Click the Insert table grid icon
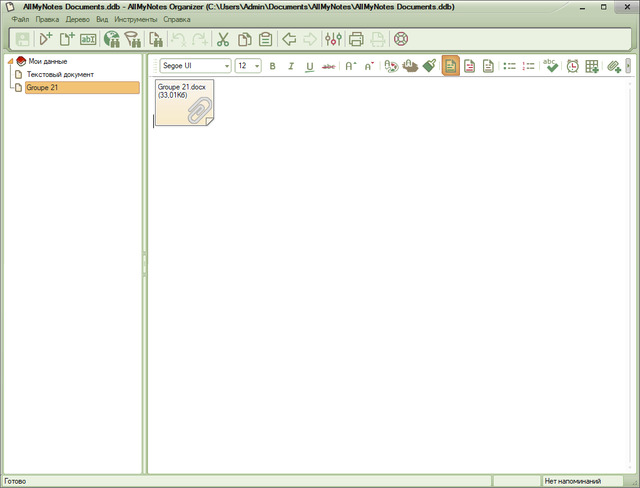The height and width of the screenshot is (488, 640). (592, 66)
